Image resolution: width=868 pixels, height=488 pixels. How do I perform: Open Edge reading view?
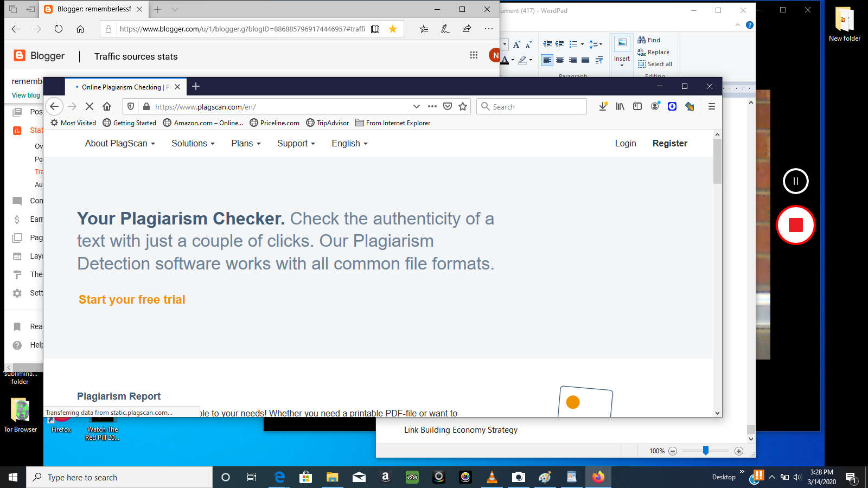click(x=375, y=29)
